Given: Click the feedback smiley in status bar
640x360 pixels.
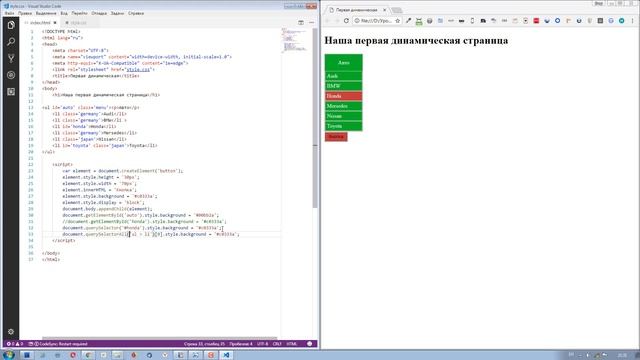Looking at the screenshot, I should click(309, 344).
